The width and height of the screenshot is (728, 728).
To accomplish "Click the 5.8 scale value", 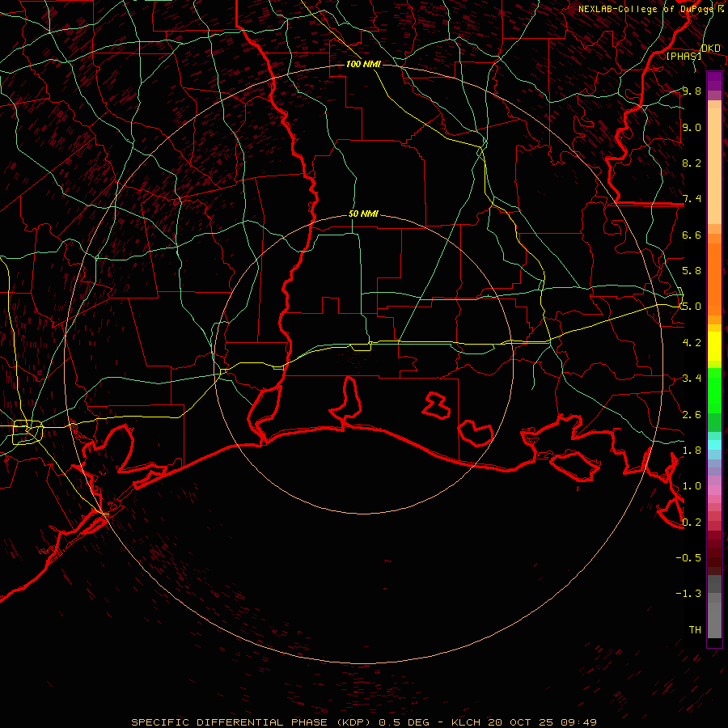I will pyautogui.click(x=692, y=271).
